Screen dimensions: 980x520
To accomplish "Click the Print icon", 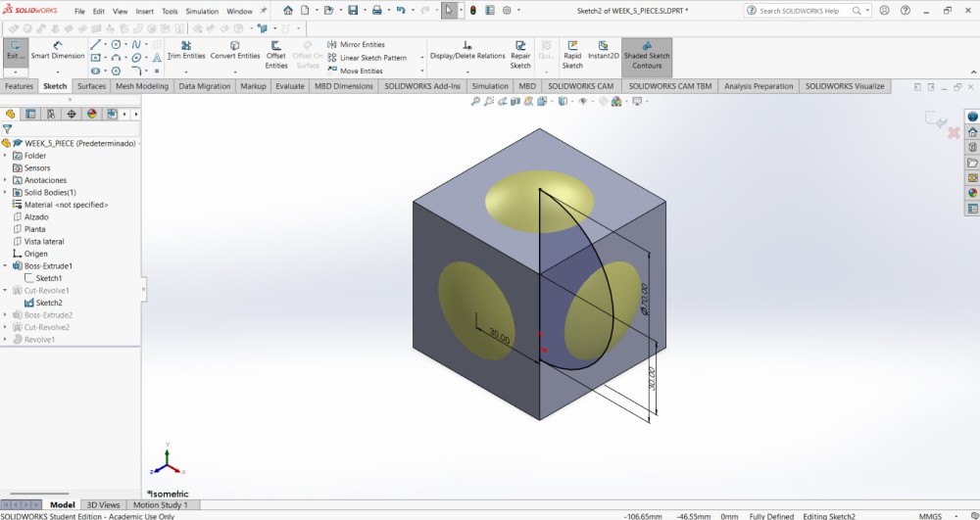I will [377, 10].
